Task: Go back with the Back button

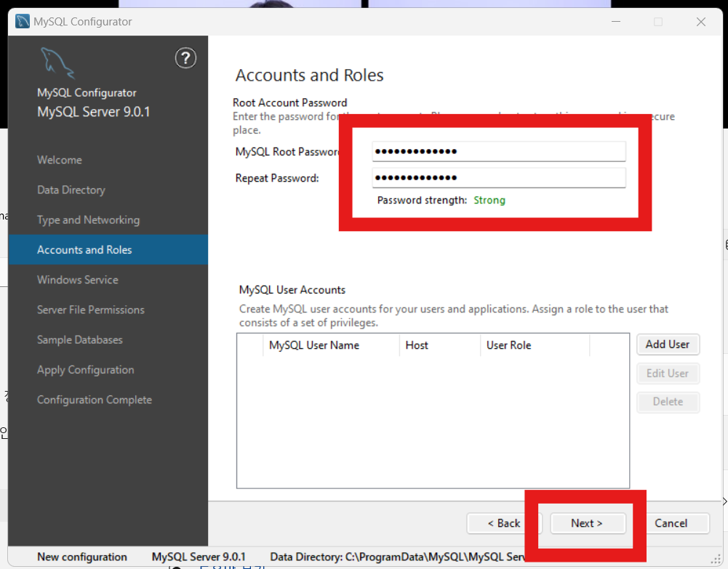Action: (503, 523)
